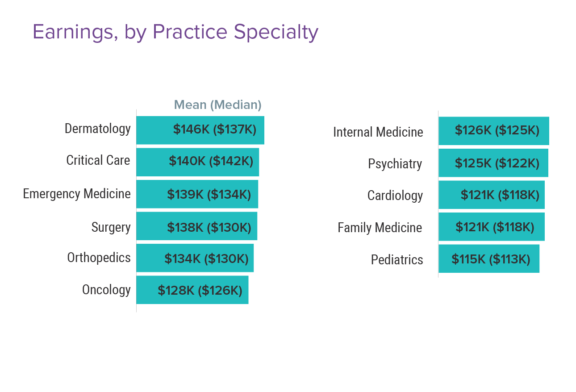Select the Internal Medicine $126K bar
The width and height of the screenshot is (576, 392).
coord(493,131)
